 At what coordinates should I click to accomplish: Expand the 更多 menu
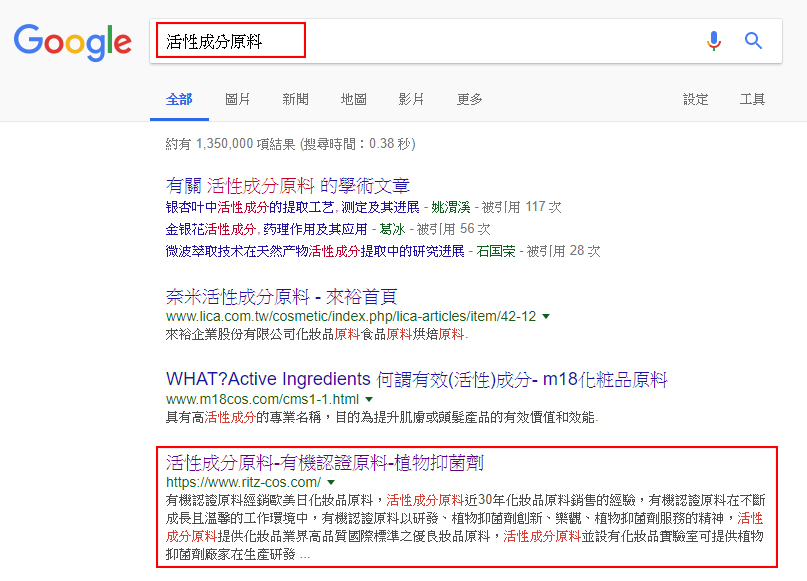(469, 99)
